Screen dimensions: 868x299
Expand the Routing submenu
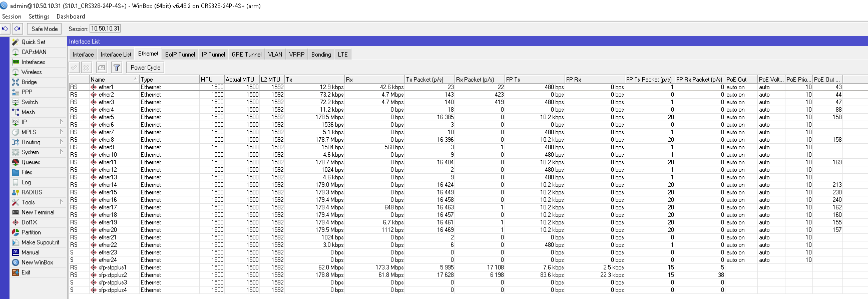pos(62,142)
